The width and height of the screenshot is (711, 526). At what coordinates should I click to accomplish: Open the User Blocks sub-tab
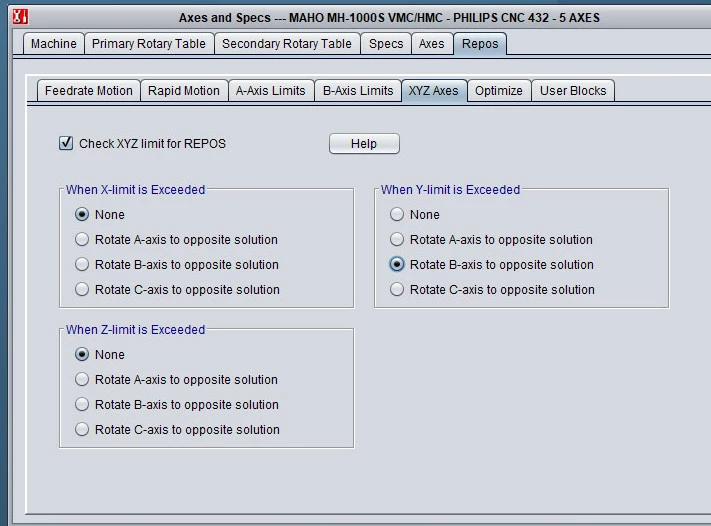[x=573, y=91]
